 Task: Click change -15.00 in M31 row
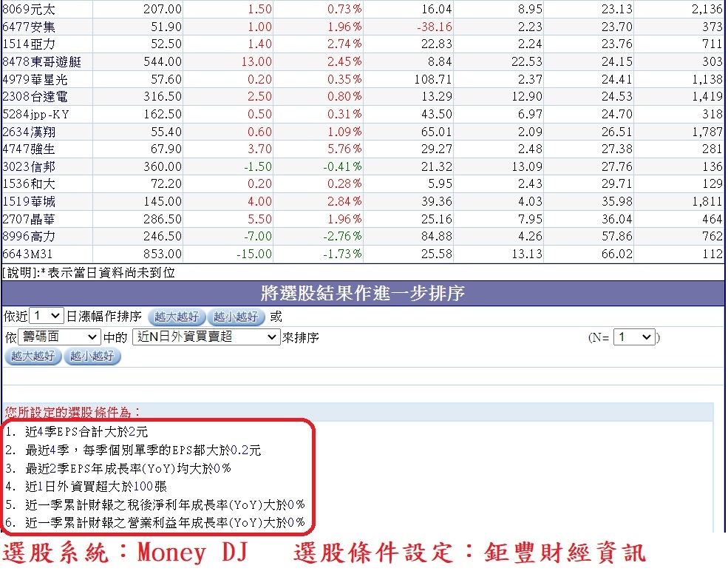[x=254, y=254]
